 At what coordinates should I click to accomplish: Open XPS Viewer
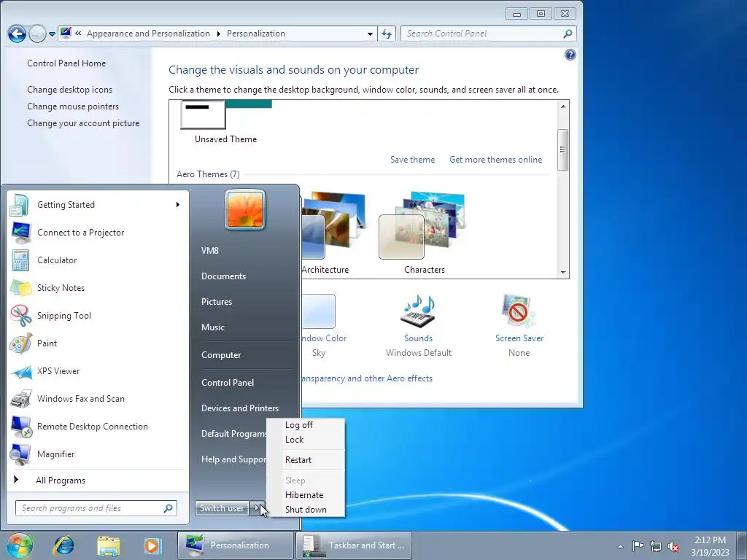click(97, 371)
